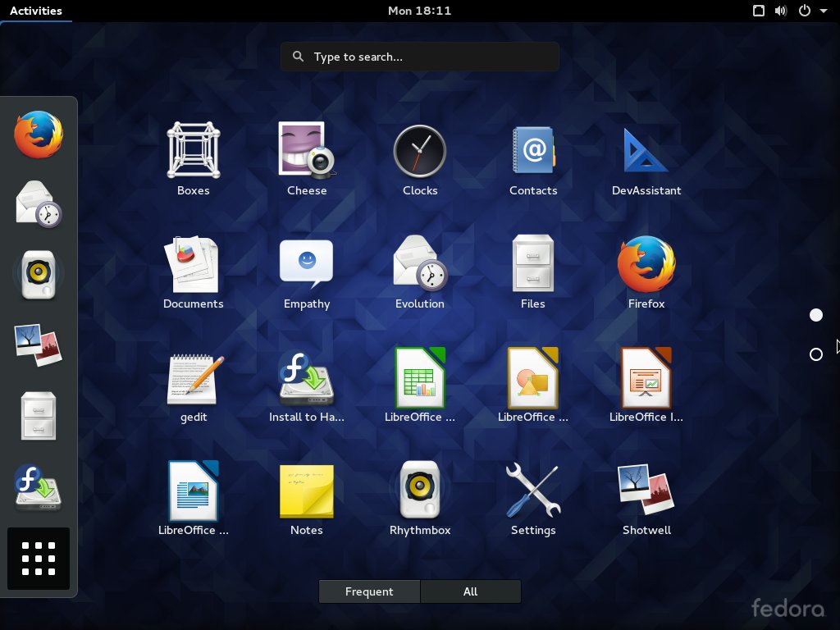Go to second app page indicator
This screenshot has width=840, height=630.
816,354
